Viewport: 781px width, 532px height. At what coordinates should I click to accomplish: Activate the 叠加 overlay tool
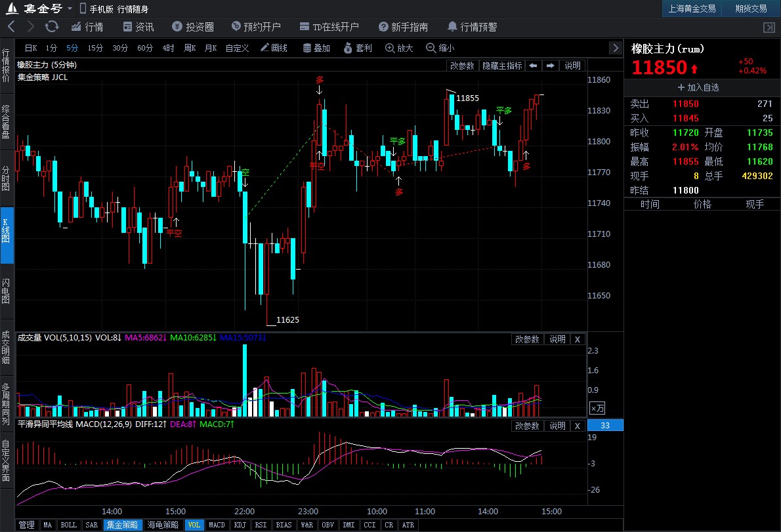[317, 49]
